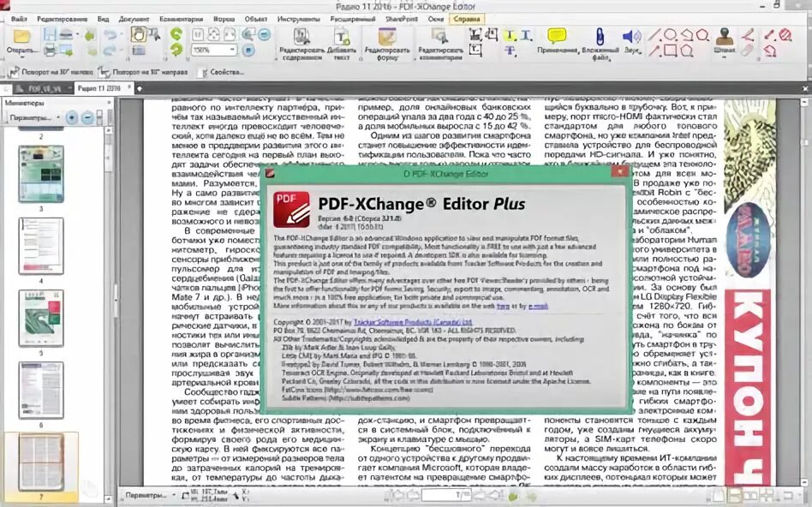The height and width of the screenshot is (507, 812).
Task: Attach a file with the paperclip icon
Action: pos(600,44)
